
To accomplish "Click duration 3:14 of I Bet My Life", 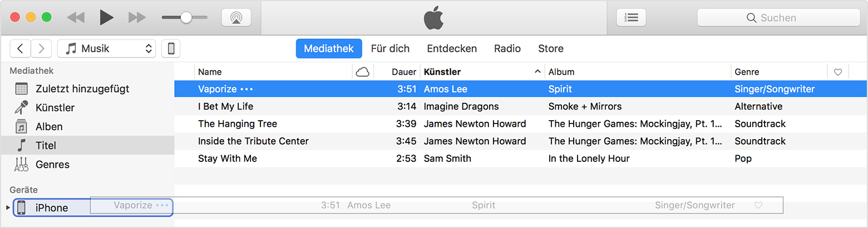I will tap(406, 106).
